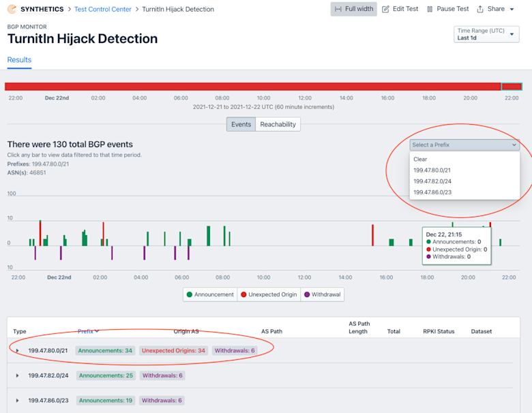The width and height of the screenshot is (532, 413).
Task: Click the red unexpected origin bar near 15:00
Action: coord(372,235)
